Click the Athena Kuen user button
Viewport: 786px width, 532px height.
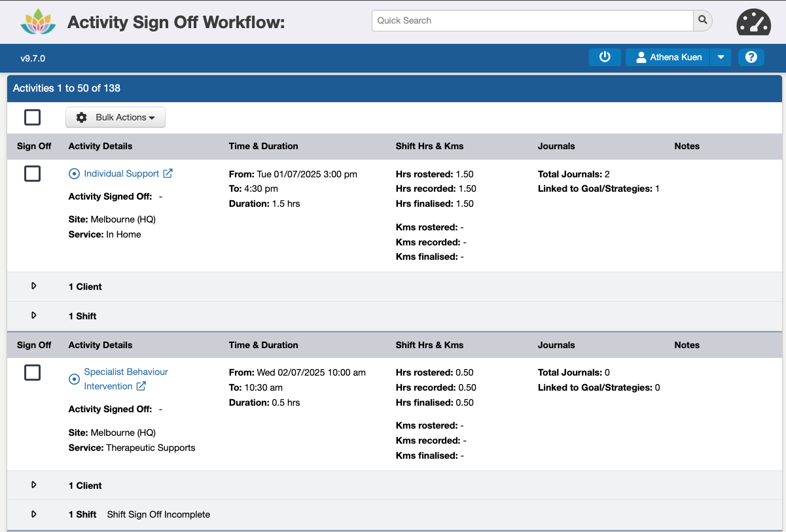click(668, 57)
